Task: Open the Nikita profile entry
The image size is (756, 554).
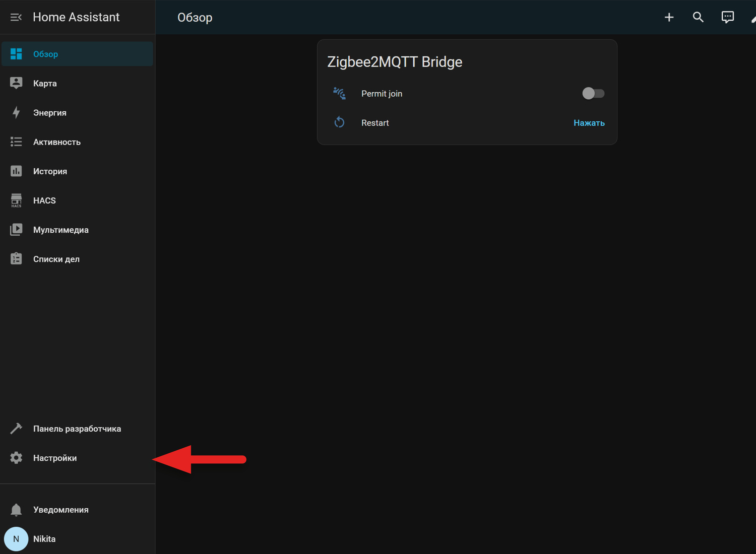Action: 78,539
